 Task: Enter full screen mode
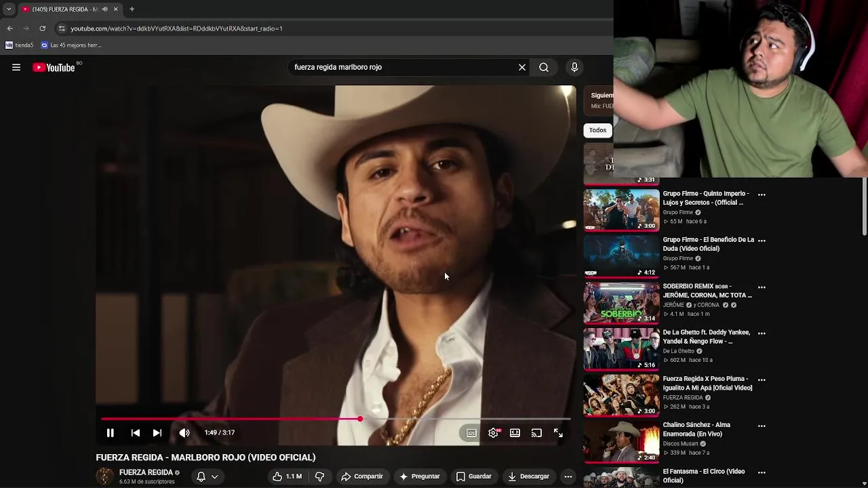point(558,433)
